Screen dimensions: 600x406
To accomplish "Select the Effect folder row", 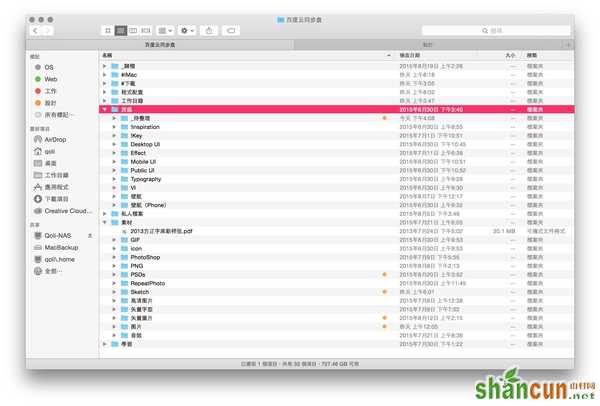I will point(337,153).
